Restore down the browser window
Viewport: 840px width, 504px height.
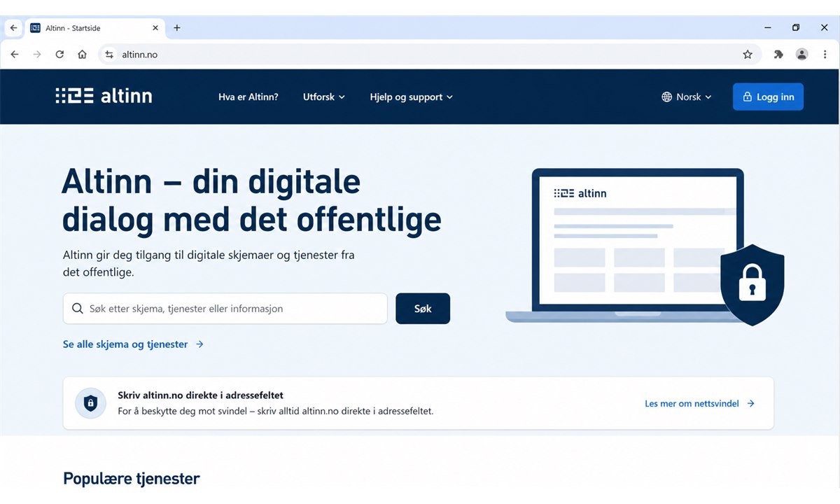coord(796,28)
